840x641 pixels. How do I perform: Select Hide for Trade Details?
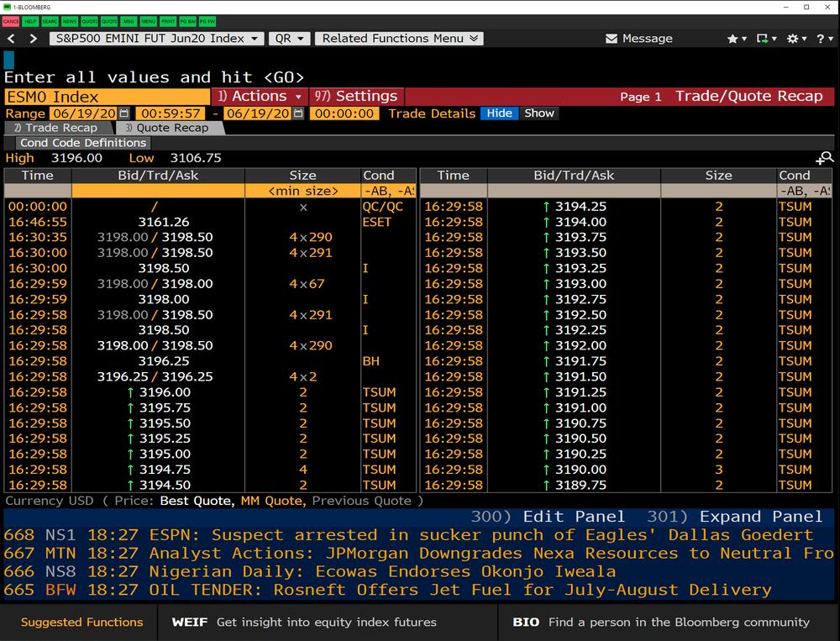499,113
